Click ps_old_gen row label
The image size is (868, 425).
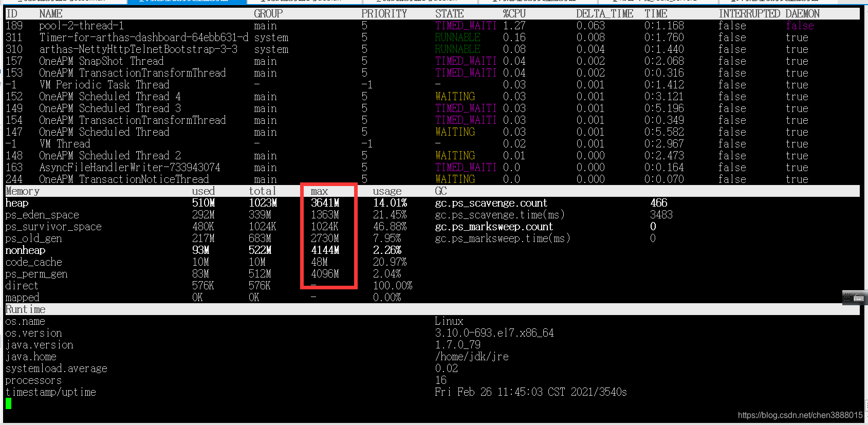[33, 238]
